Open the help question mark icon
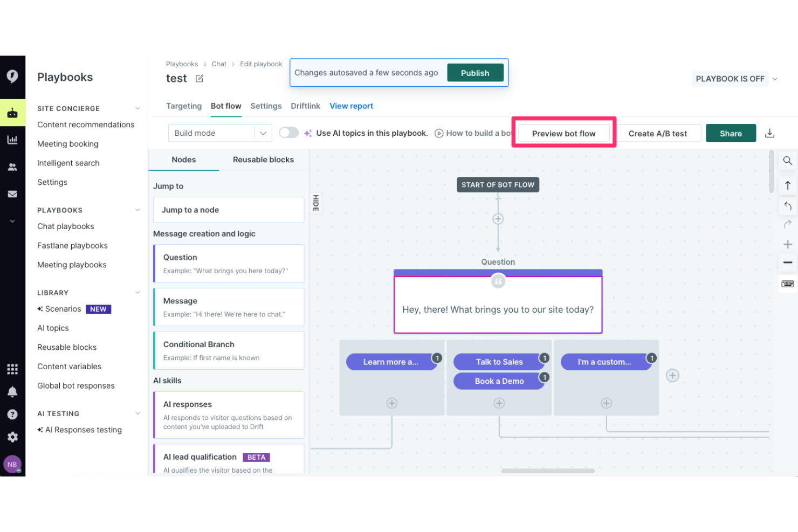 coord(12,414)
